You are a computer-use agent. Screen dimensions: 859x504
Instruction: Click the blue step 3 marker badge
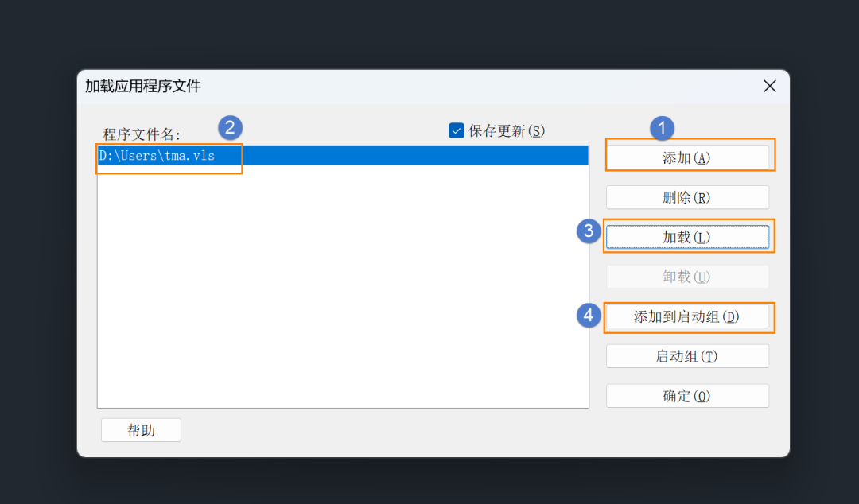pos(589,231)
